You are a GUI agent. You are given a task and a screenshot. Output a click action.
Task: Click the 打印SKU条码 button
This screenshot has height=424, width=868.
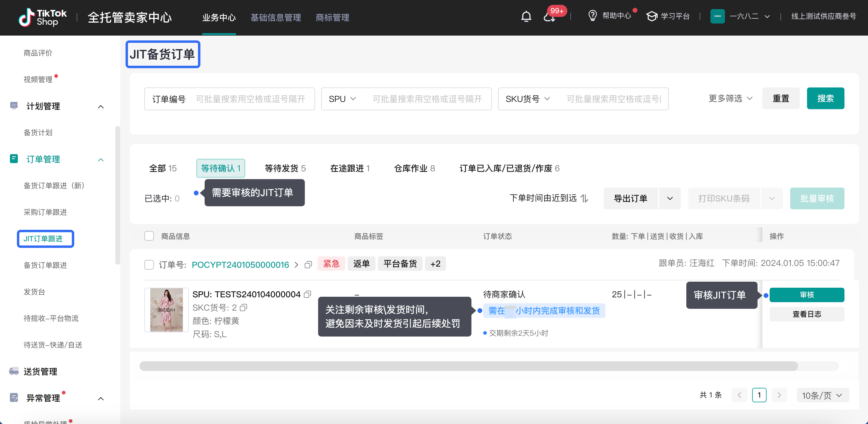[724, 198]
